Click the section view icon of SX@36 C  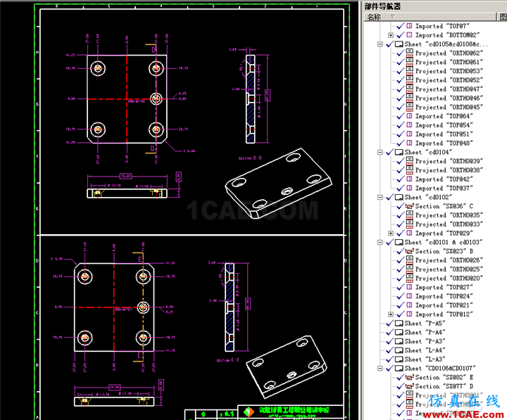[409, 206]
